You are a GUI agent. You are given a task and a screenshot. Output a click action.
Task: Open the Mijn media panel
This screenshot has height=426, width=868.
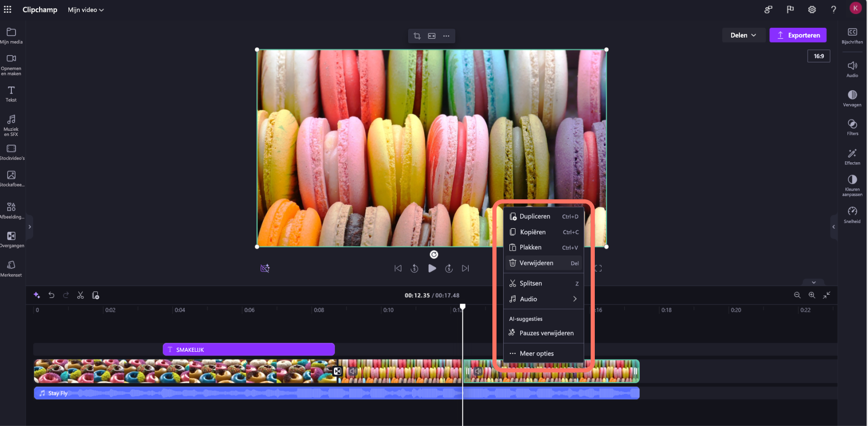coord(11,36)
